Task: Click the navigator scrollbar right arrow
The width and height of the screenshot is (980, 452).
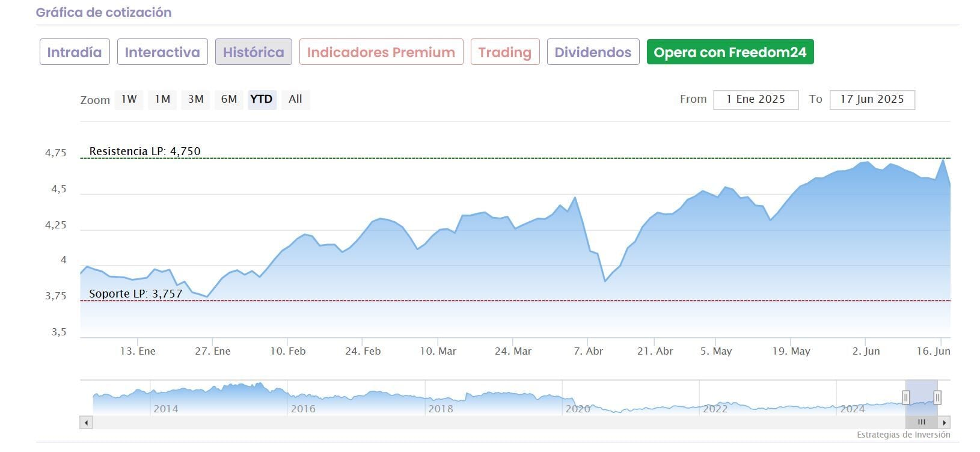Action: [945, 423]
